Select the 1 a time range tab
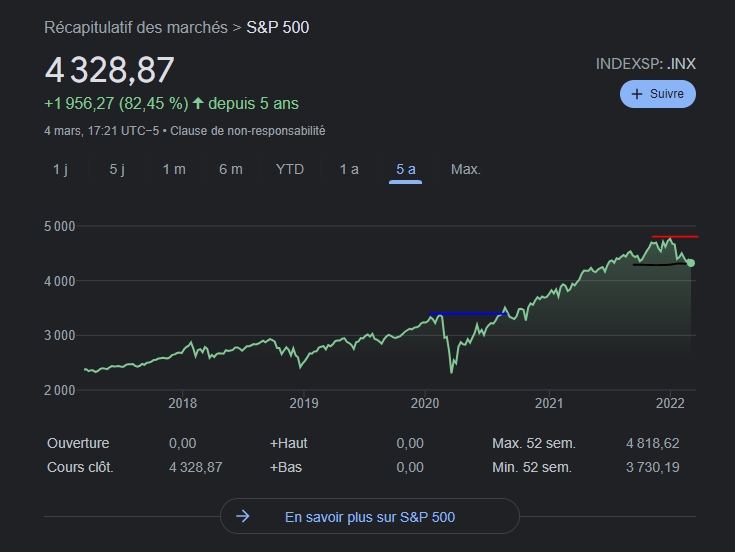735x552 pixels. click(349, 169)
